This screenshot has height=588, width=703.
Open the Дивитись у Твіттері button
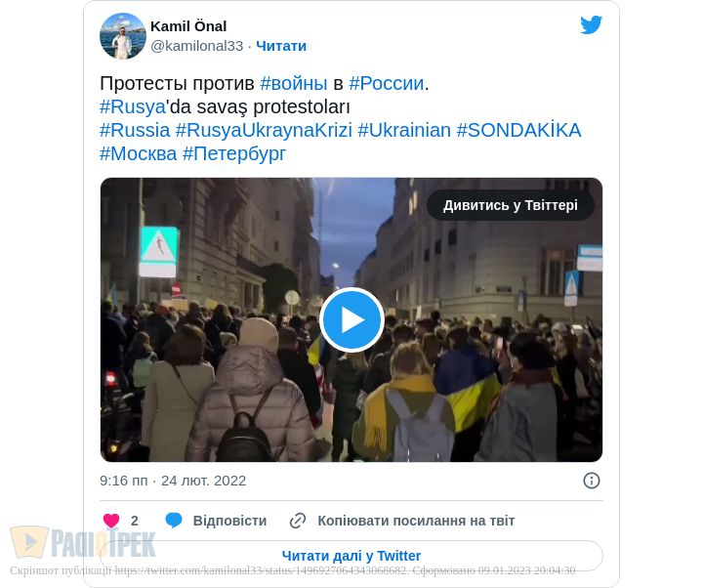click(x=511, y=205)
